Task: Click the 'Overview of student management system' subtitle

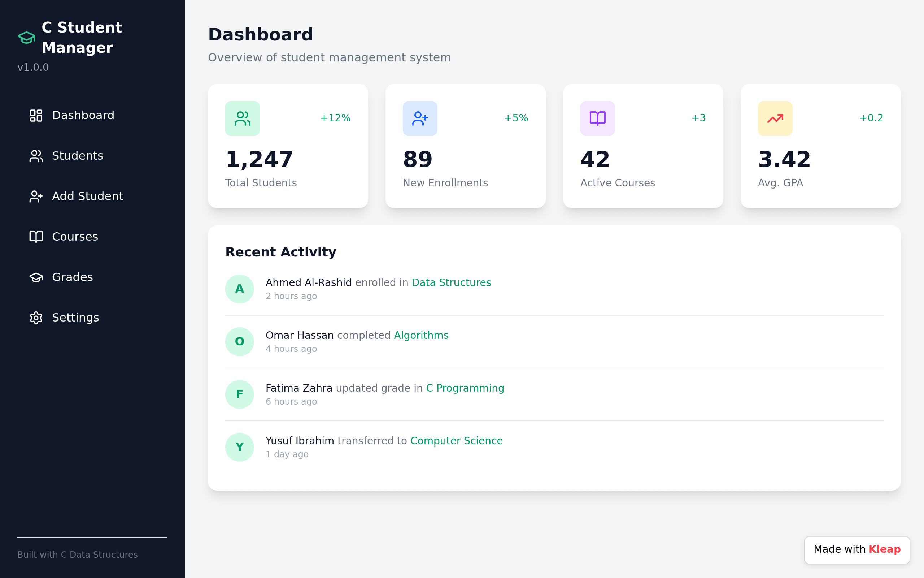Action: 330,57
